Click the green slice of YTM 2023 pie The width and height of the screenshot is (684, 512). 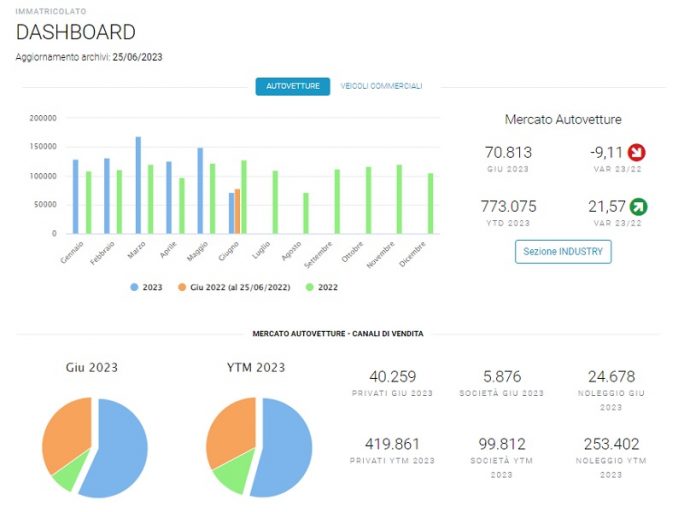click(233, 471)
